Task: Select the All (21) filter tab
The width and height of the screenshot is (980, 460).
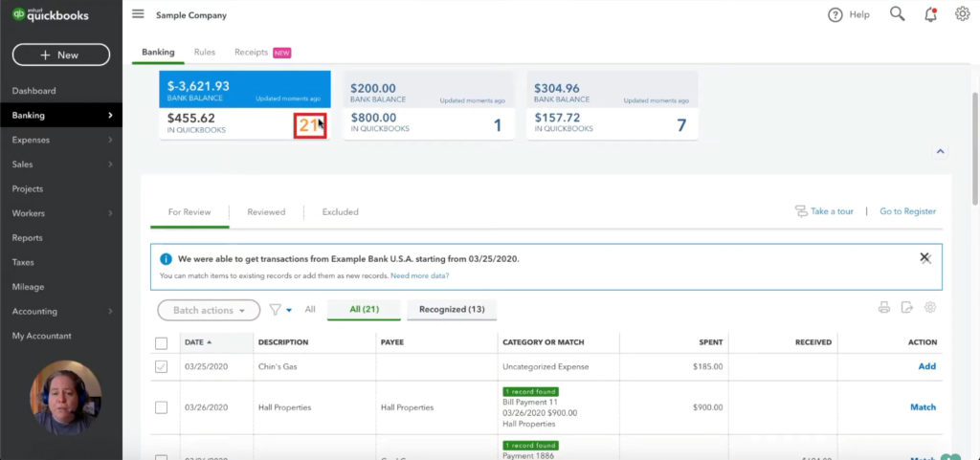Action: tap(364, 309)
